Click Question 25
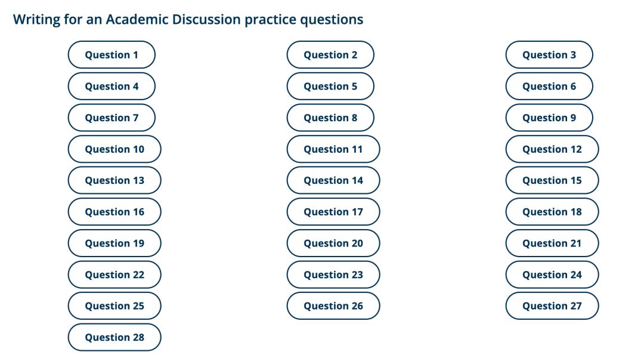644x361 pixels. click(114, 306)
